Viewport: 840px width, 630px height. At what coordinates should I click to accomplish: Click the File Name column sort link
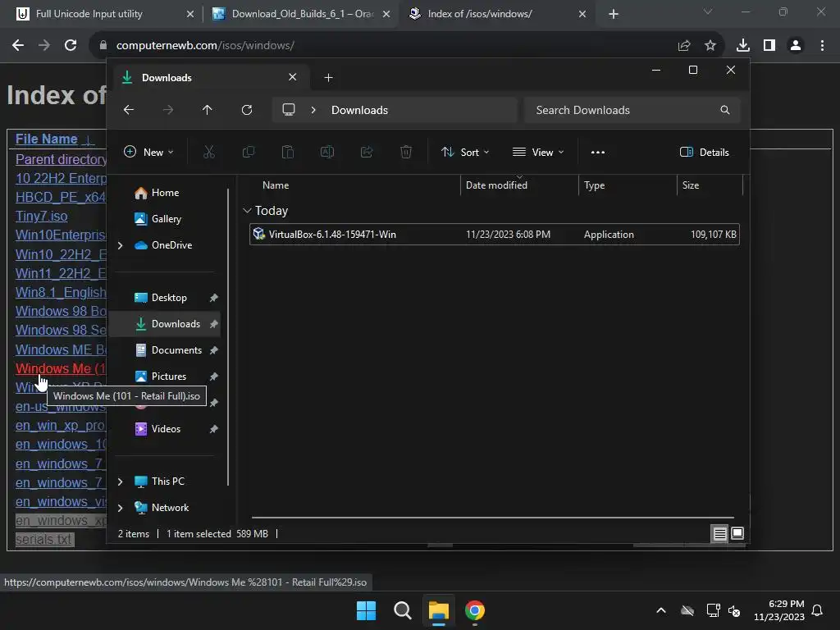point(47,139)
